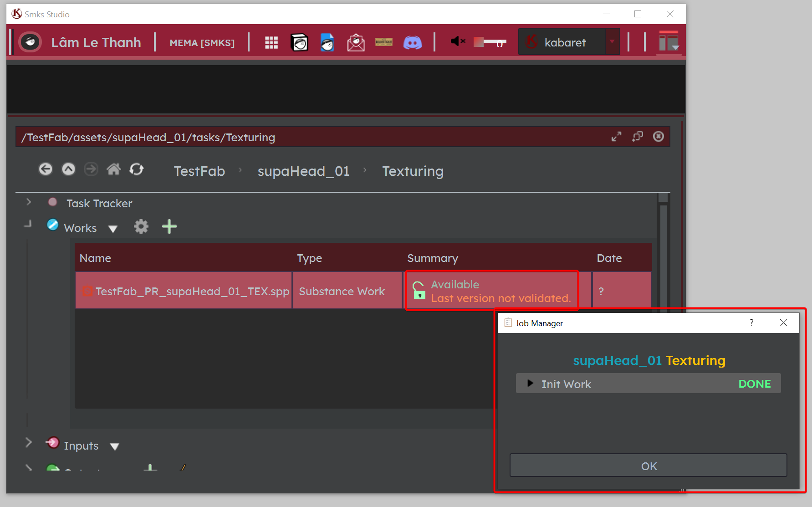Maximize the view with expand arrows icon
This screenshot has width=812, height=507.
click(x=617, y=136)
